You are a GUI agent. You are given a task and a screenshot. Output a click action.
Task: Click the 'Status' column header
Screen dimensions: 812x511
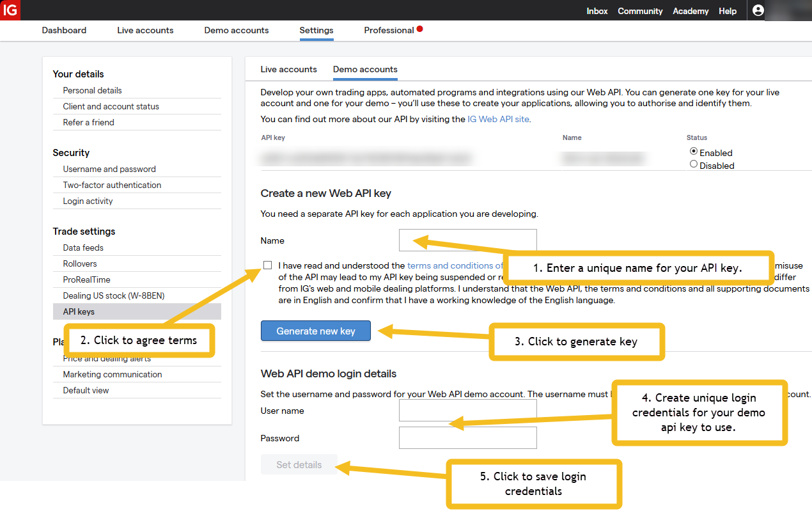pyautogui.click(x=697, y=138)
